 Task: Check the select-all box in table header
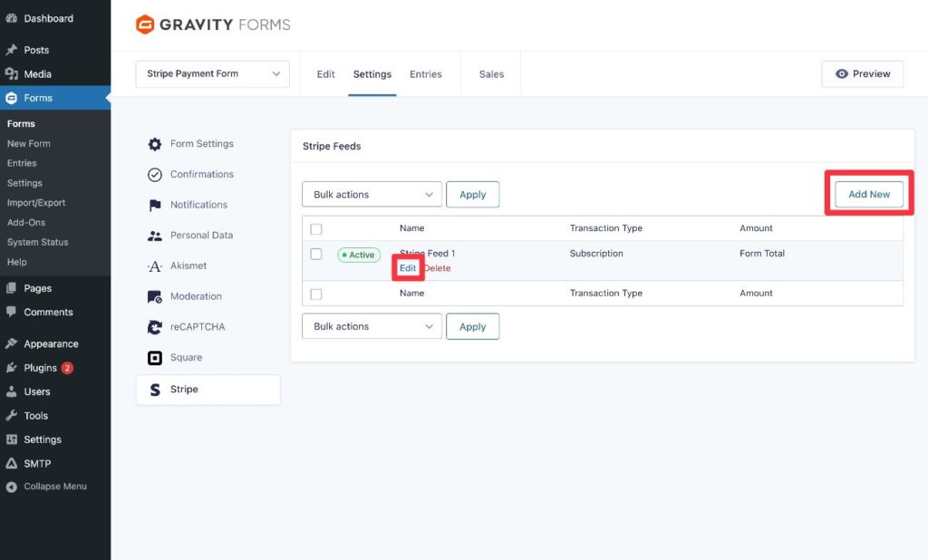point(316,229)
